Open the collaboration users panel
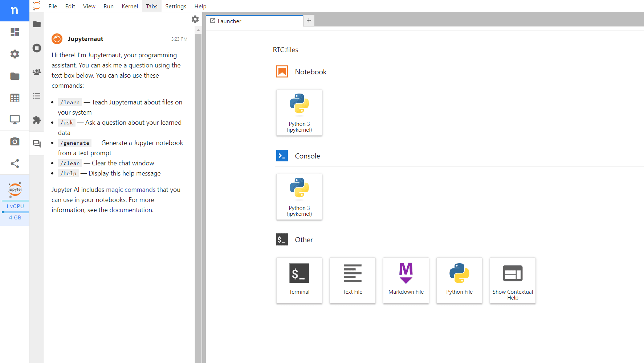644x363 pixels. pos(37,72)
